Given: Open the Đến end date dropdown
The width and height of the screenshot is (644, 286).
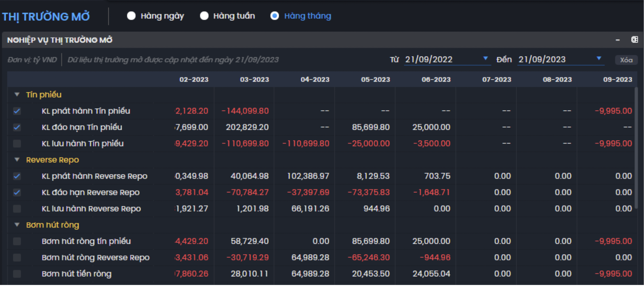Looking at the screenshot, I should 599,59.
